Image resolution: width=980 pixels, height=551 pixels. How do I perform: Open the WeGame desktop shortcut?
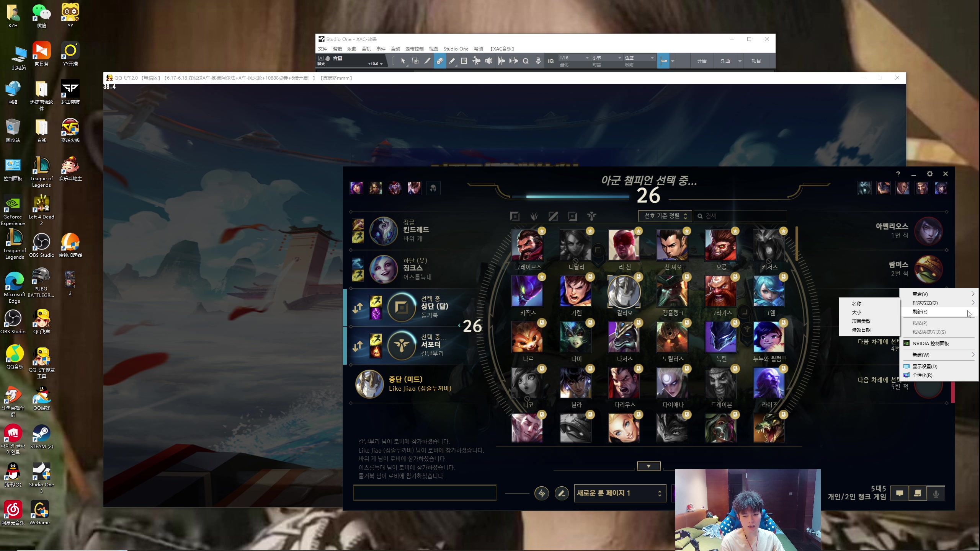[39, 513]
